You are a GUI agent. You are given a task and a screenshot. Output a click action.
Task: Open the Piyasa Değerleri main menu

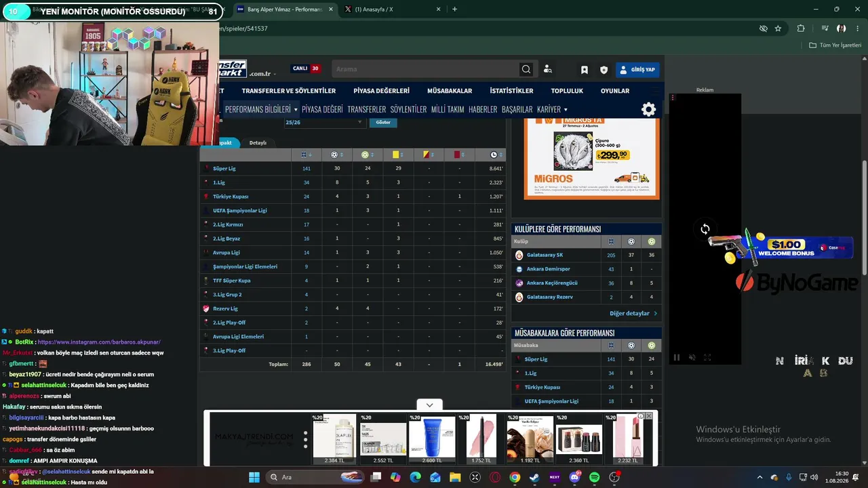click(x=381, y=91)
